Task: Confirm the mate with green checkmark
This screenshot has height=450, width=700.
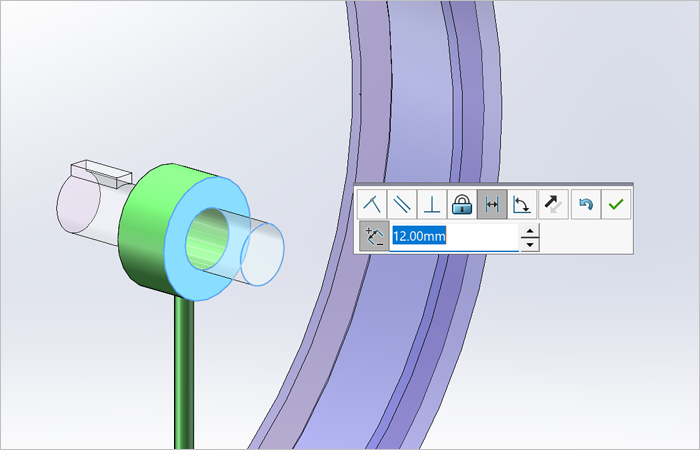Action: coord(616,204)
